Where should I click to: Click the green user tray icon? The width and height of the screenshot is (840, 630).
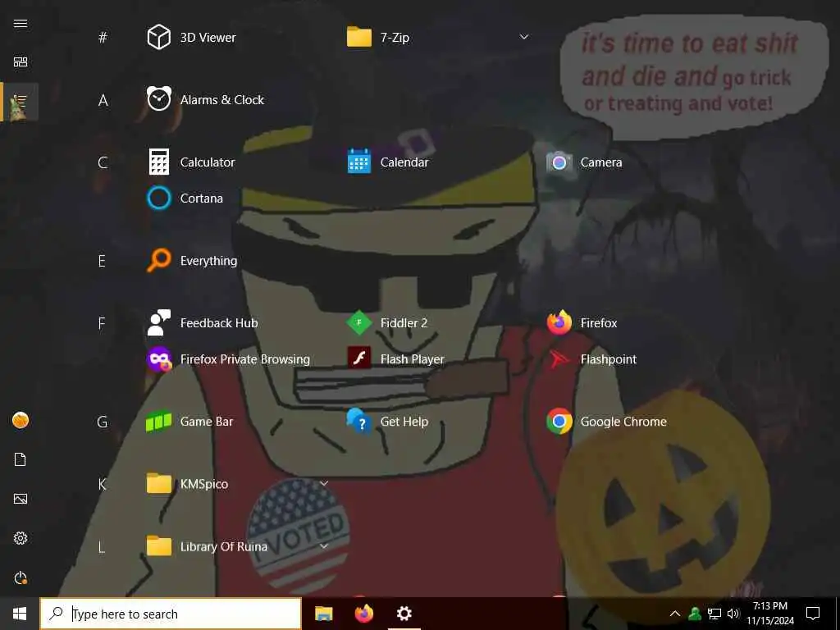coord(695,614)
